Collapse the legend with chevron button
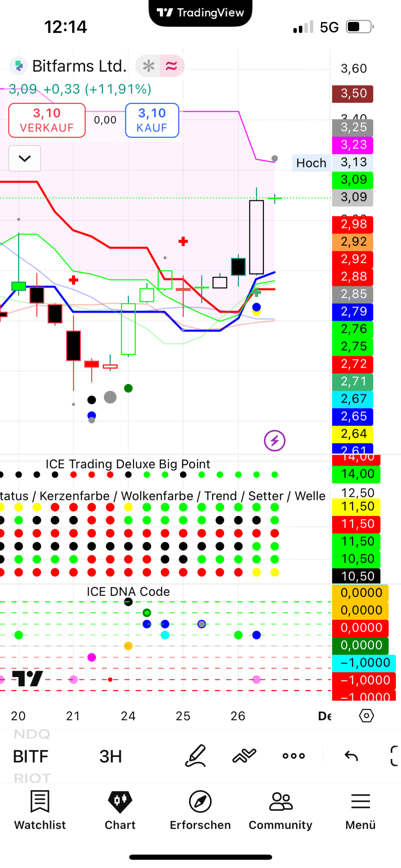401x868 pixels. tap(25, 159)
